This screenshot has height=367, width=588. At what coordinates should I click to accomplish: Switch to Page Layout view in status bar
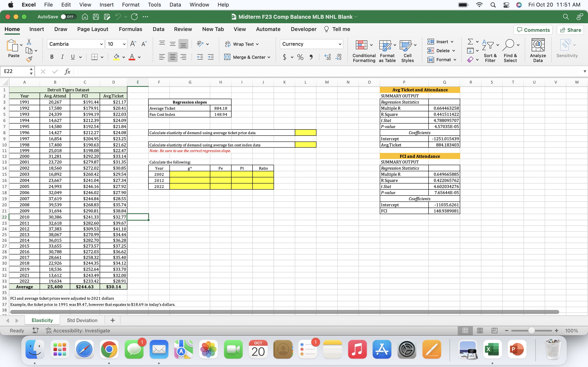(x=480, y=331)
